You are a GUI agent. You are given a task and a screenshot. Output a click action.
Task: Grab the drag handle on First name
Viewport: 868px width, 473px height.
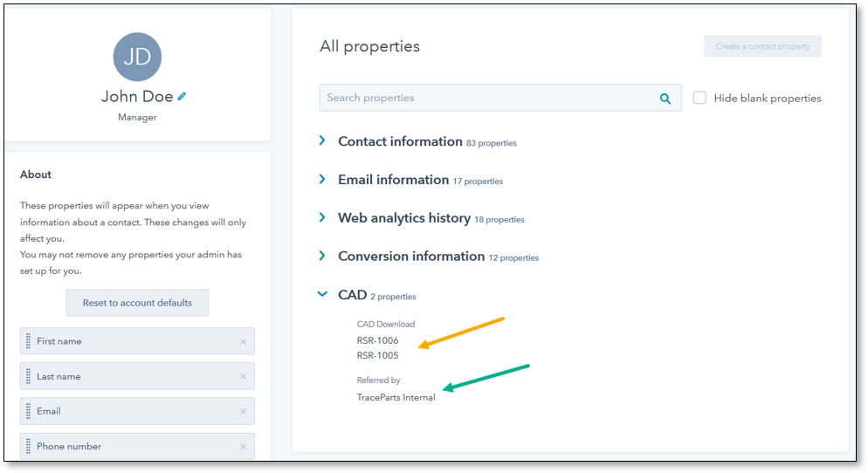28,341
